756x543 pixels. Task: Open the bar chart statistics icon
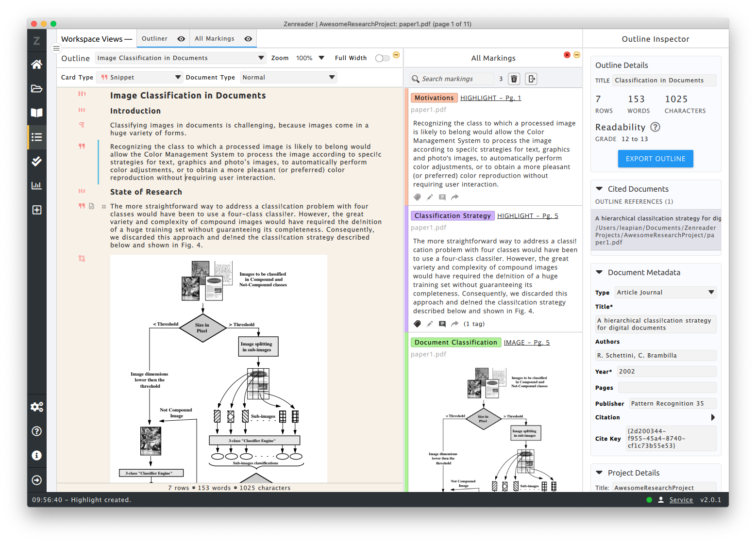pyautogui.click(x=36, y=185)
